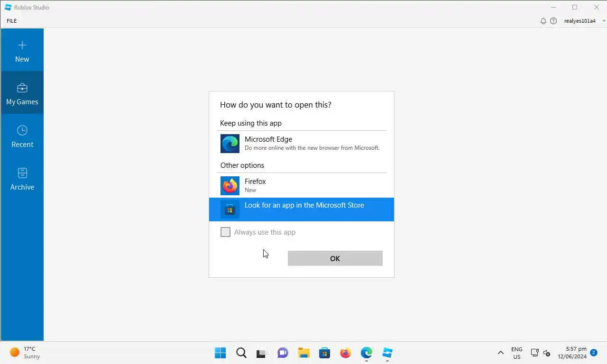Image resolution: width=607 pixels, height=364 pixels.
Task: Select My Games in the sidebar
Action: pos(22,93)
